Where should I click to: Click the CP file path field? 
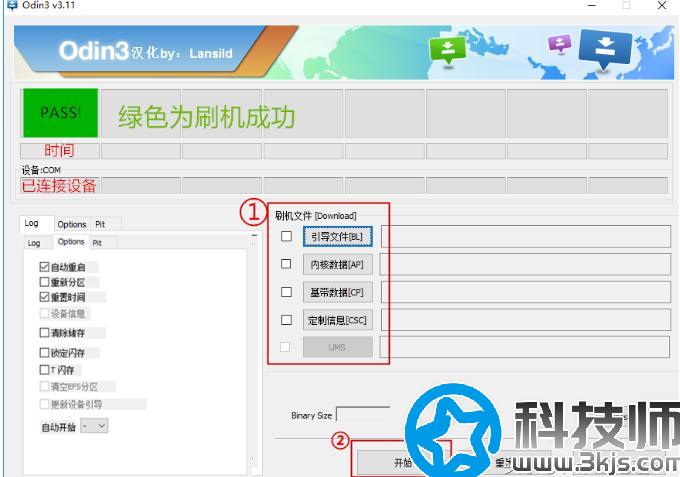tap(526, 292)
